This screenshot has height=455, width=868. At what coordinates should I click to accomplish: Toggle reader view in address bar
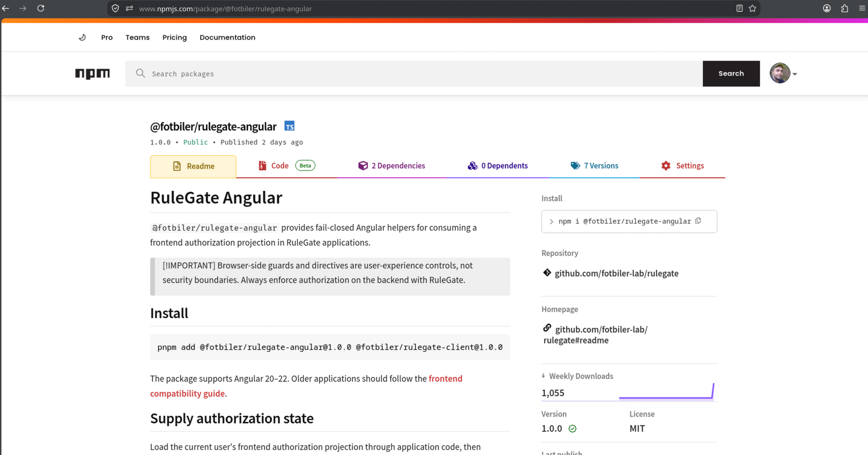pyautogui.click(x=739, y=8)
